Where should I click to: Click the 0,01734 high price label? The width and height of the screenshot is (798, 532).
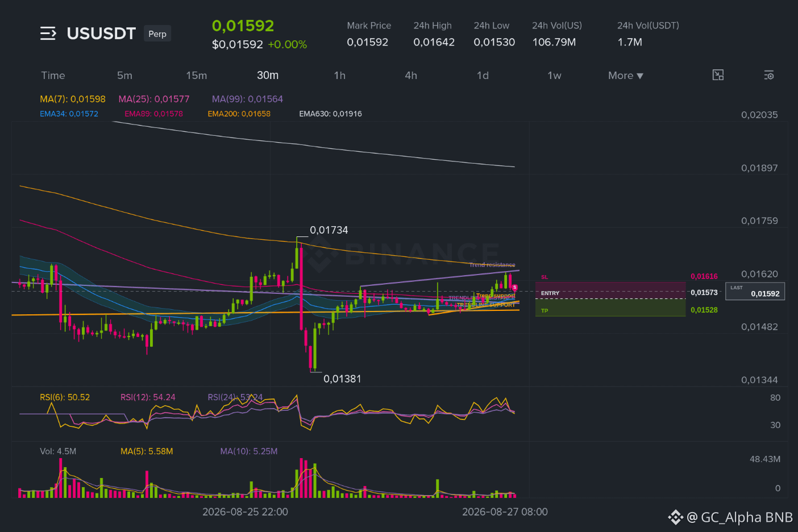pyautogui.click(x=329, y=230)
